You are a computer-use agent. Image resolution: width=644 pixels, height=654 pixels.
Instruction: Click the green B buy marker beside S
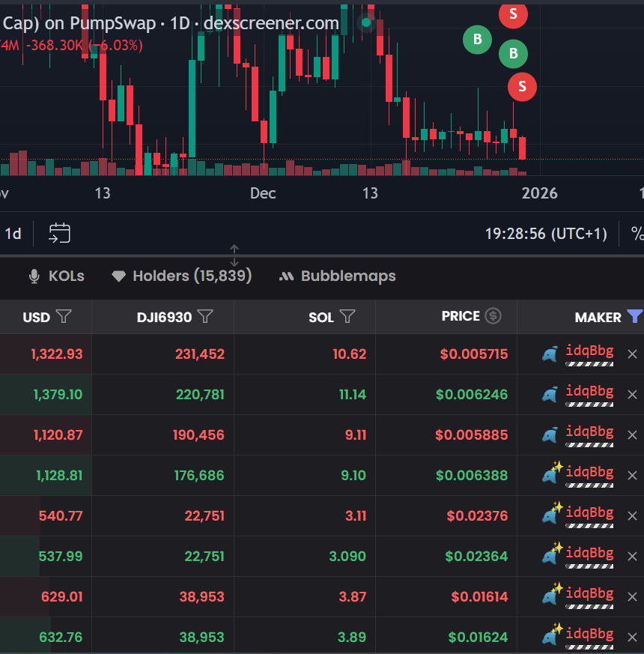click(513, 54)
